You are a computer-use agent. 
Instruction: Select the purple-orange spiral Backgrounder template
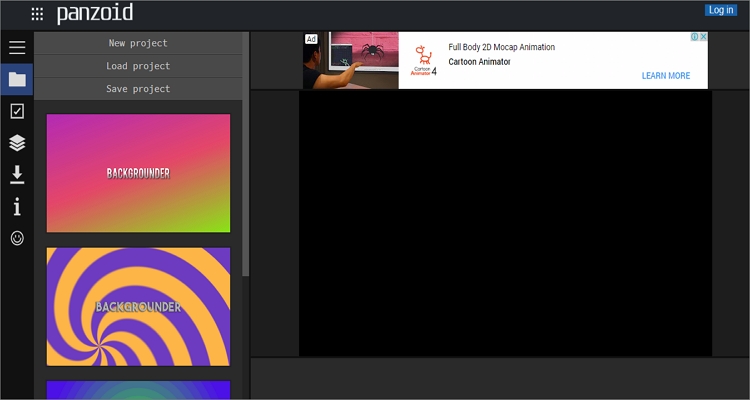[x=138, y=307]
